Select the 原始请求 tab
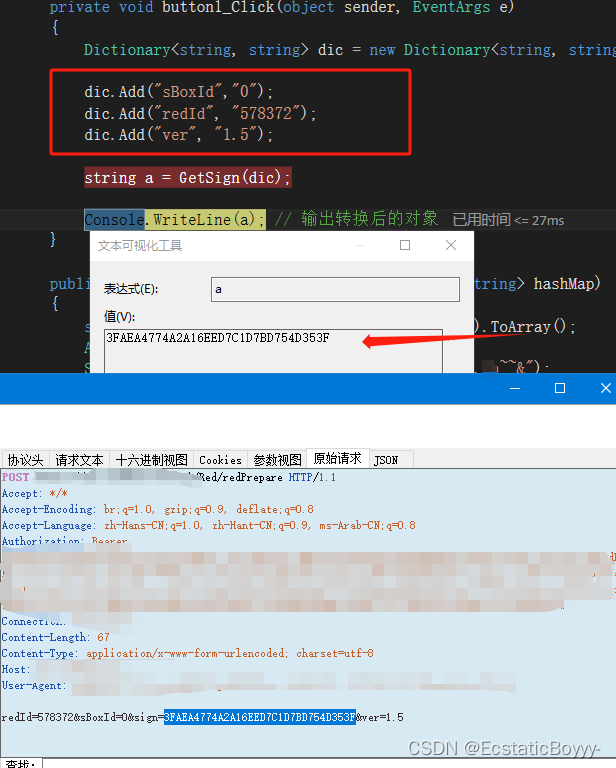Image resolution: width=616 pixels, height=768 pixels. click(337, 458)
